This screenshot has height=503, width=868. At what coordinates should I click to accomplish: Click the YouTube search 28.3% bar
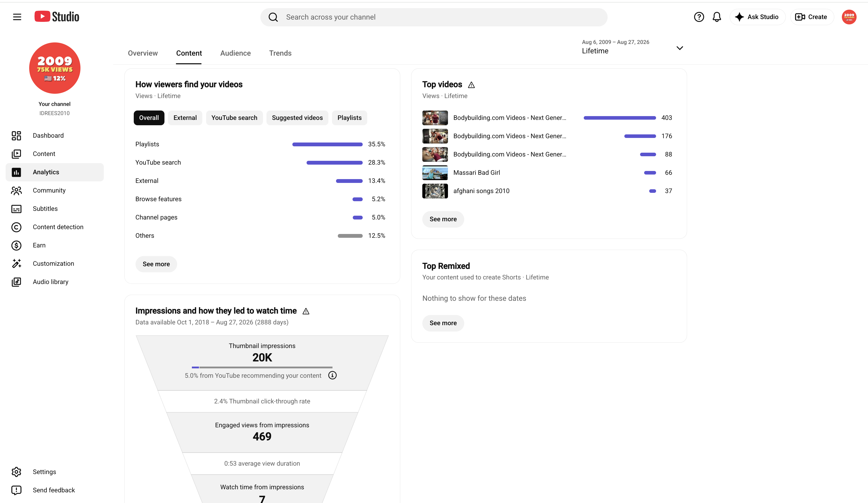(335, 162)
